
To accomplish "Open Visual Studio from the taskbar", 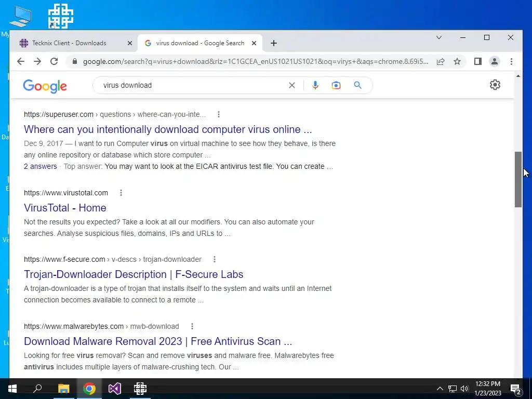I will [x=115, y=389].
